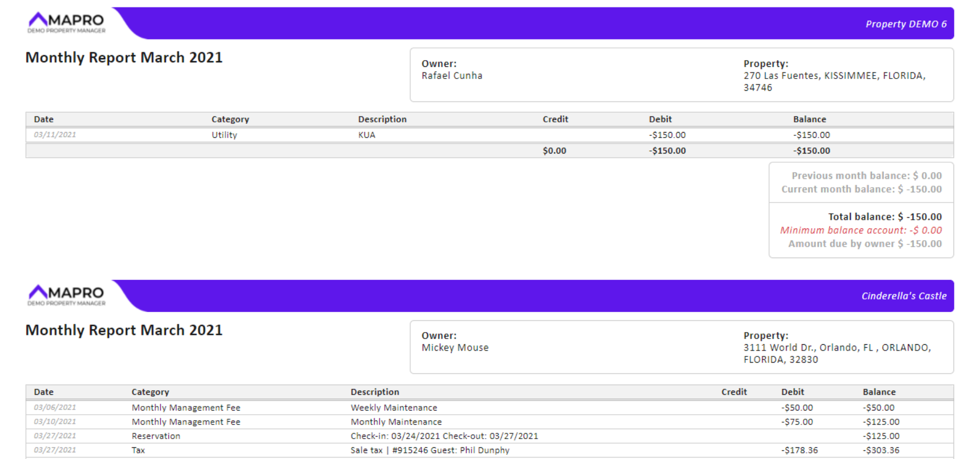Click the Previous month balance line
This screenshot has height=459, width=980.
[x=866, y=175]
